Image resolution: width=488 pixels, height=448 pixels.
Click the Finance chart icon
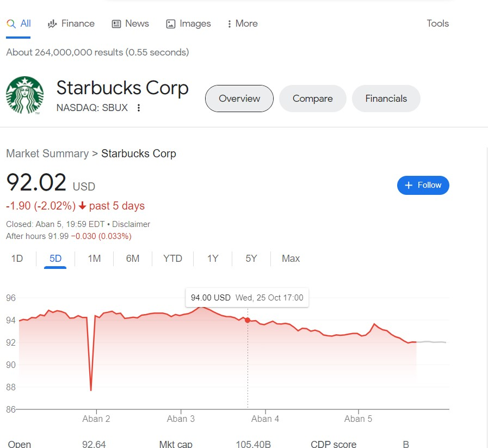[x=53, y=23]
